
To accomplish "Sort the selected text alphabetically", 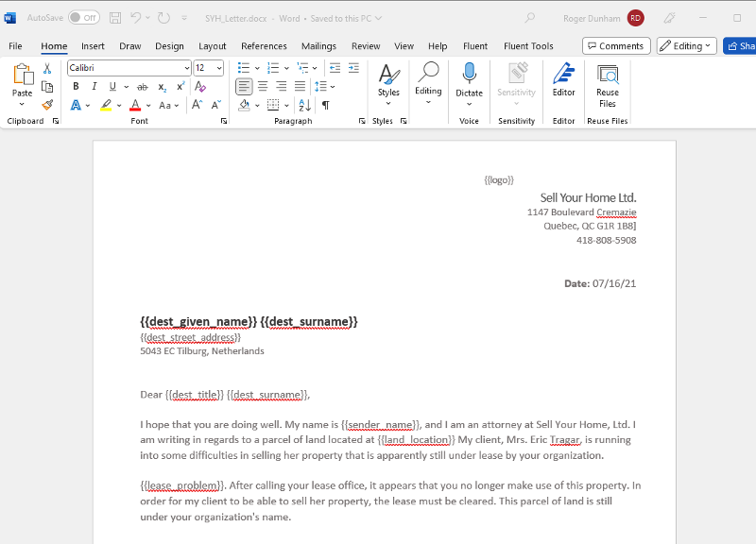I will tap(304, 105).
